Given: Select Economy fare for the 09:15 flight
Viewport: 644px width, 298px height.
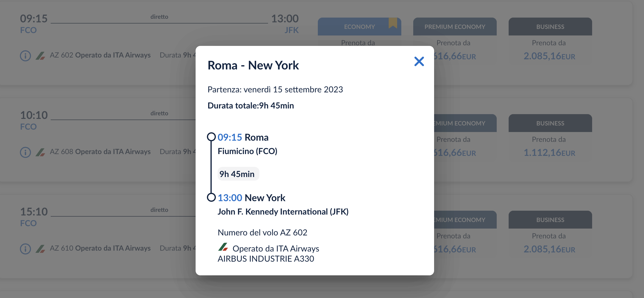Looking at the screenshot, I should 359,27.
